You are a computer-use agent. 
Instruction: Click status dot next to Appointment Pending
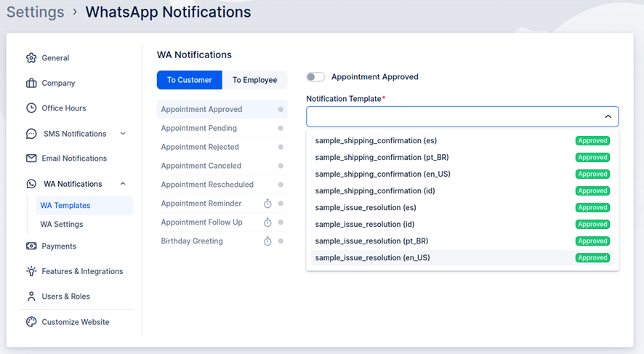tap(281, 129)
